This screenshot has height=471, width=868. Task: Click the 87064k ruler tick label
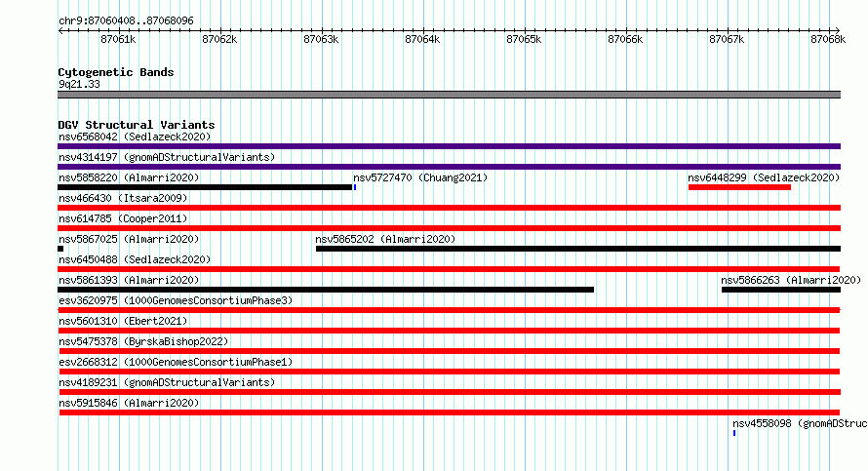pyautogui.click(x=422, y=40)
